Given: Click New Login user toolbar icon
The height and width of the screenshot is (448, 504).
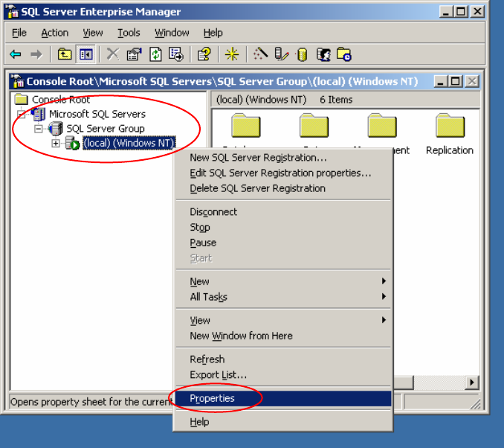Looking at the screenshot, I should (323, 54).
